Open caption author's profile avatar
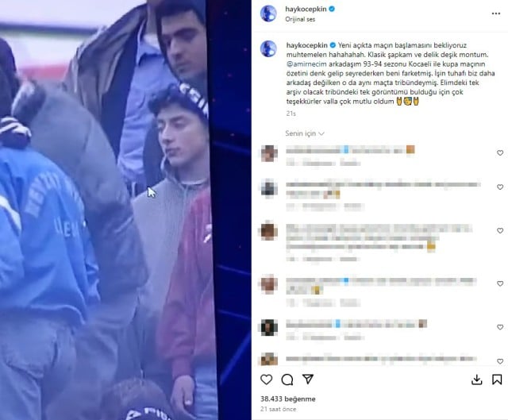Screen dimensions: 508x420 (268, 49)
